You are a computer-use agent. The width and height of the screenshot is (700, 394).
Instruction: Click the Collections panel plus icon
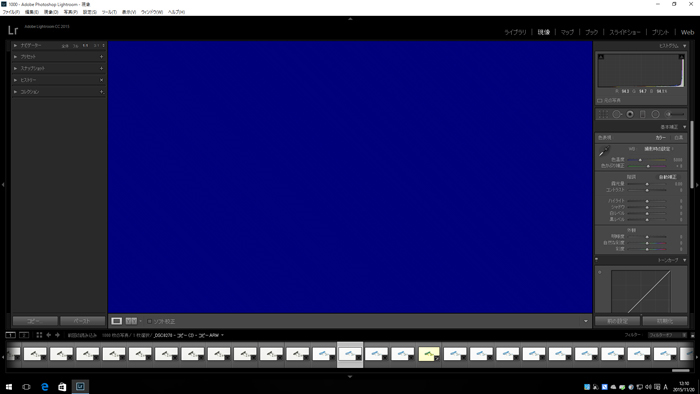coord(102,91)
